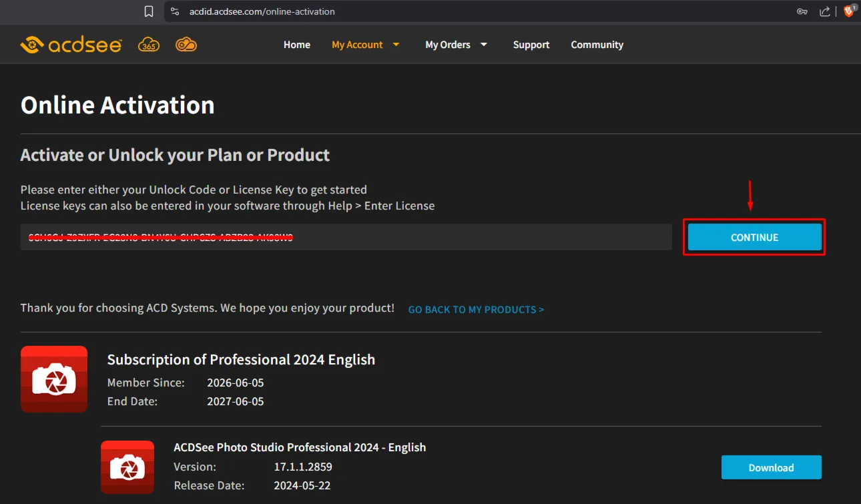Click the 'Thank you for choosing ACD Systems' message
The height and width of the screenshot is (504, 861).
pyautogui.click(x=208, y=308)
